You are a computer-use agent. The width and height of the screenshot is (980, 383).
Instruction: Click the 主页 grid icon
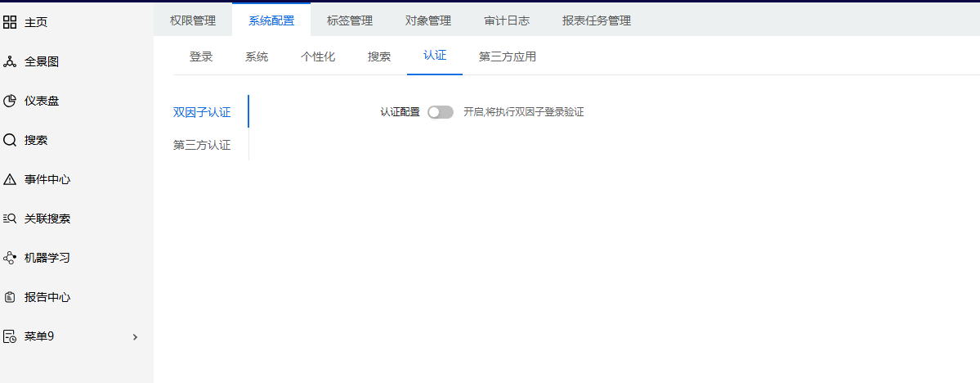point(9,23)
